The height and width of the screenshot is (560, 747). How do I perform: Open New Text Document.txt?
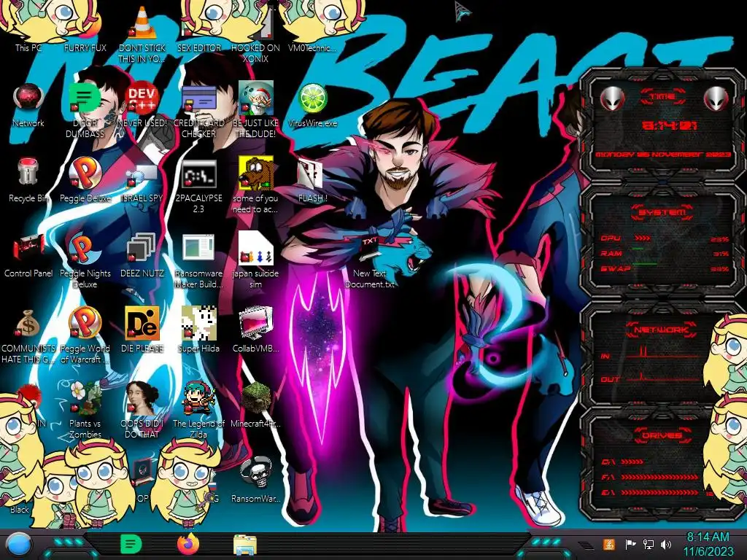[369, 260]
